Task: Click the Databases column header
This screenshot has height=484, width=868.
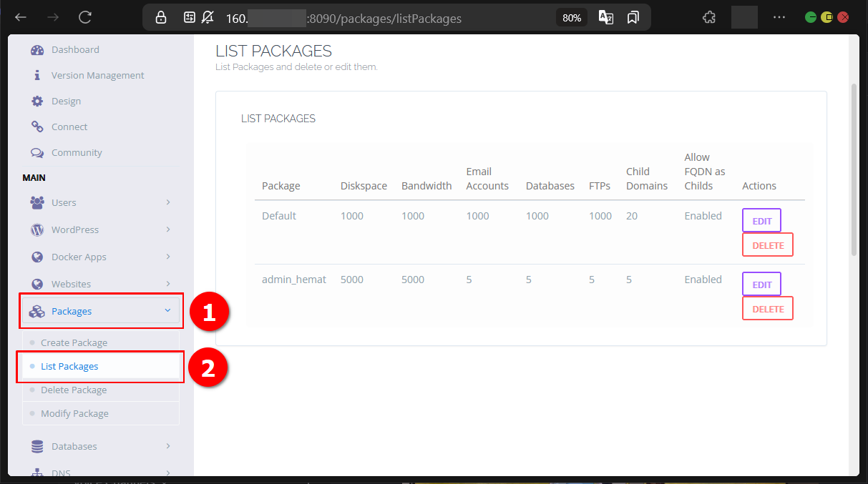Action: [550, 186]
